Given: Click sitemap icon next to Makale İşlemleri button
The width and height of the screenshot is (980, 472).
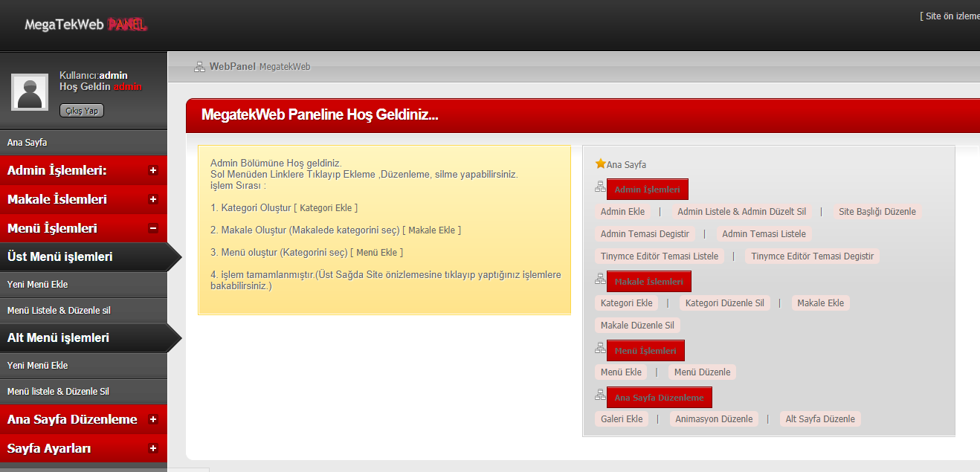Looking at the screenshot, I should click(600, 279).
